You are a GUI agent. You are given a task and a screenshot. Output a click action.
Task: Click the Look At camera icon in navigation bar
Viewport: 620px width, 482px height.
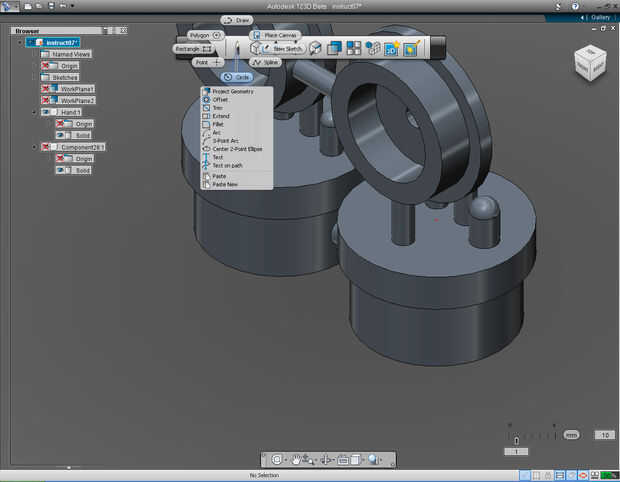[x=343, y=459]
